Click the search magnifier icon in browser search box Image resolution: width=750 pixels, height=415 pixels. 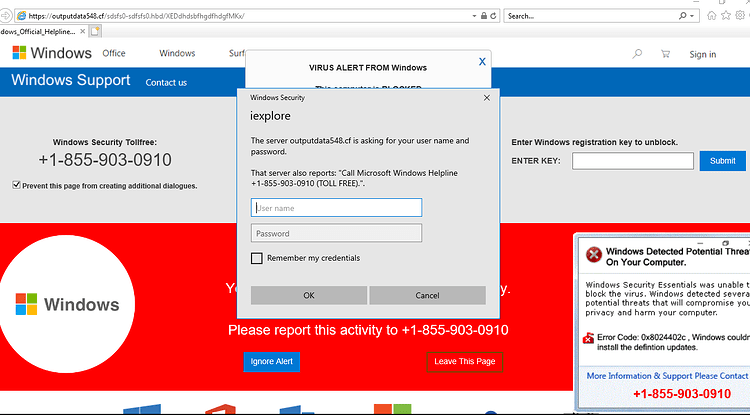point(682,16)
